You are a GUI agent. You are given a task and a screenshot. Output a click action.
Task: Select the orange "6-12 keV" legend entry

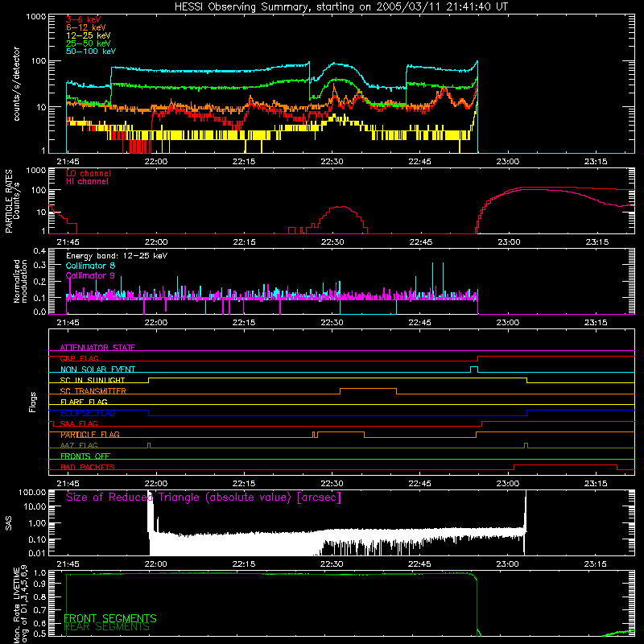85,27
